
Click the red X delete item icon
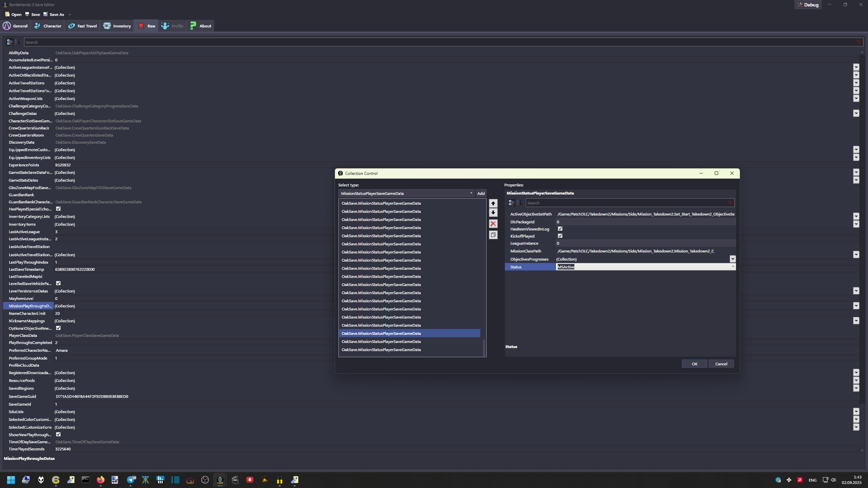(493, 224)
